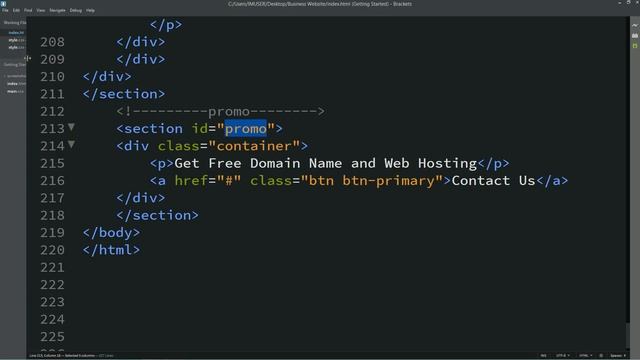640x360 pixels.
Task: Collapse the section fold arrow on line 213
Action: pos(71,127)
